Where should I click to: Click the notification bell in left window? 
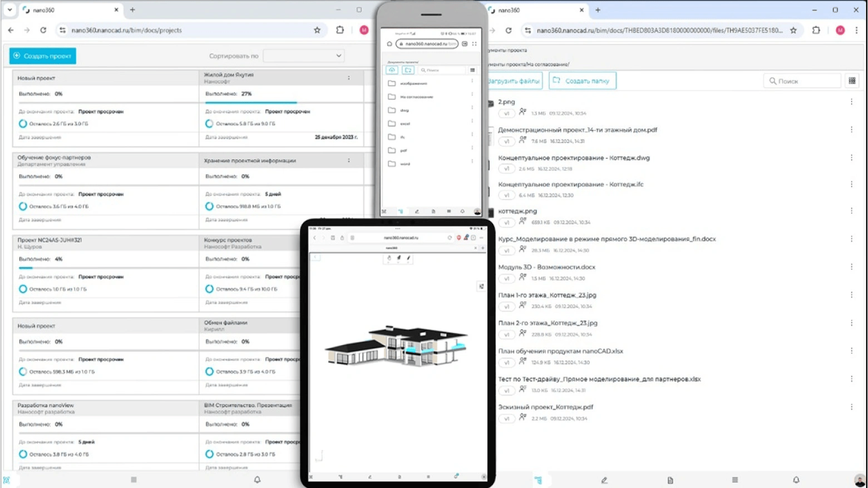tap(257, 479)
